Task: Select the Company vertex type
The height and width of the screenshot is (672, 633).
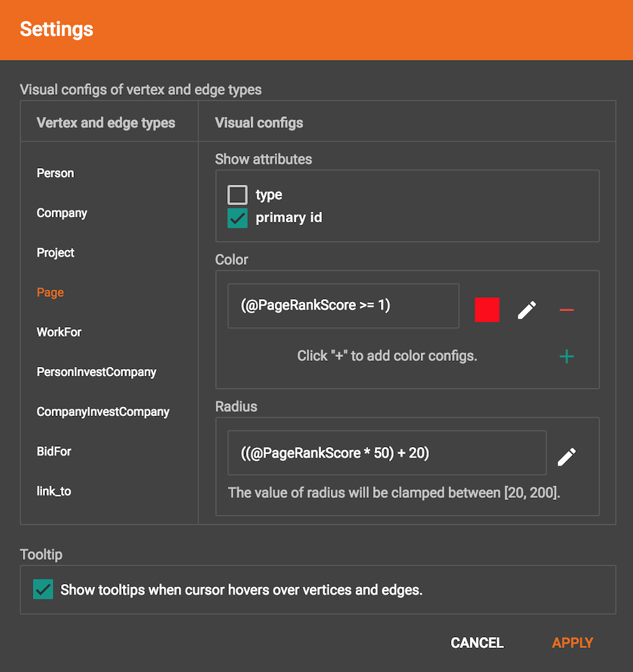Action: click(62, 213)
